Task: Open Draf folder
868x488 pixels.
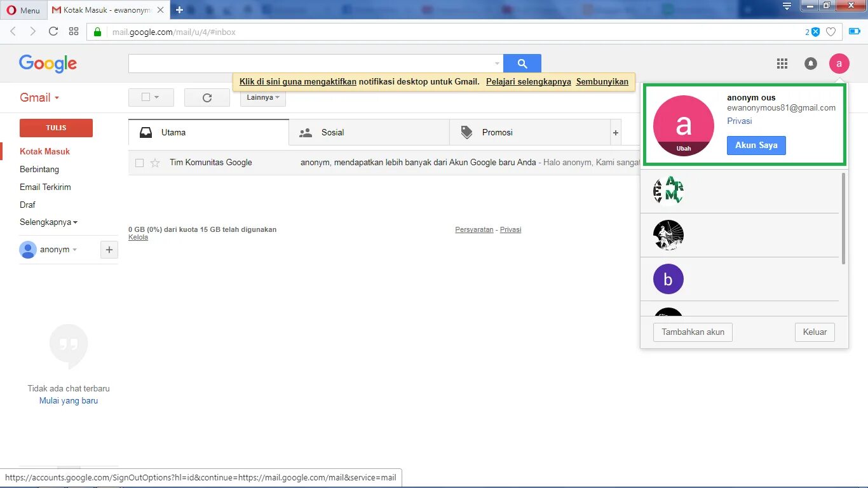Action: [x=27, y=205]
